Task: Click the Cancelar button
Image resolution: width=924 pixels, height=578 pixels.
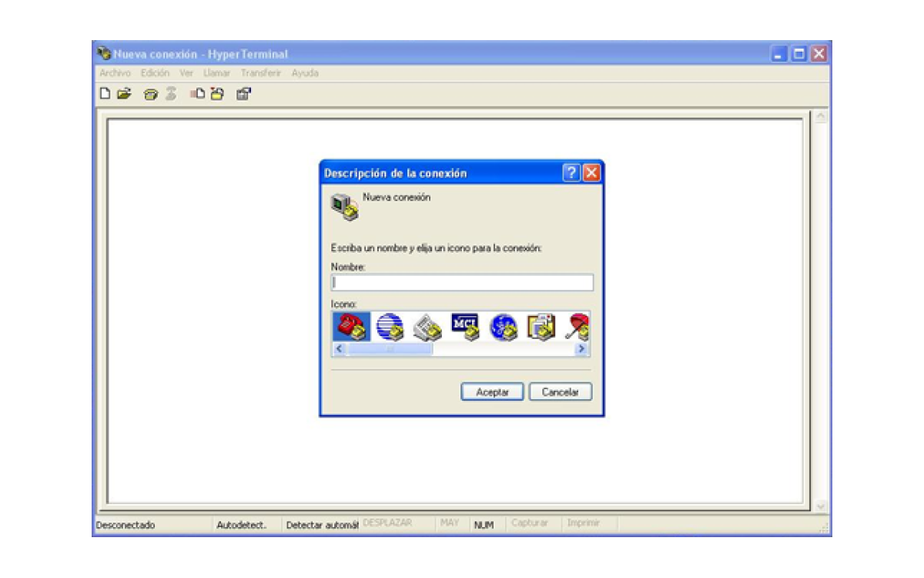Action: click(x=561, y=392)
